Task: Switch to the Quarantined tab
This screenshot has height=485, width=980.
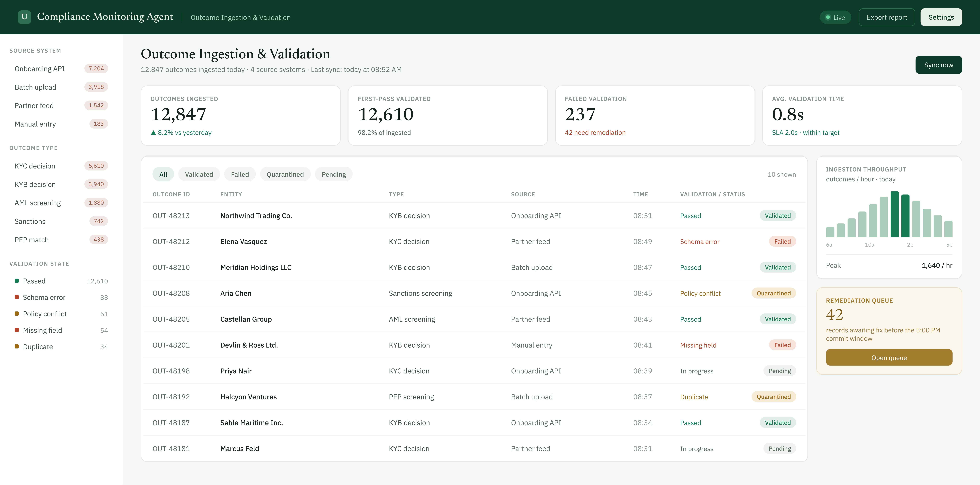Action: [285, 174]
